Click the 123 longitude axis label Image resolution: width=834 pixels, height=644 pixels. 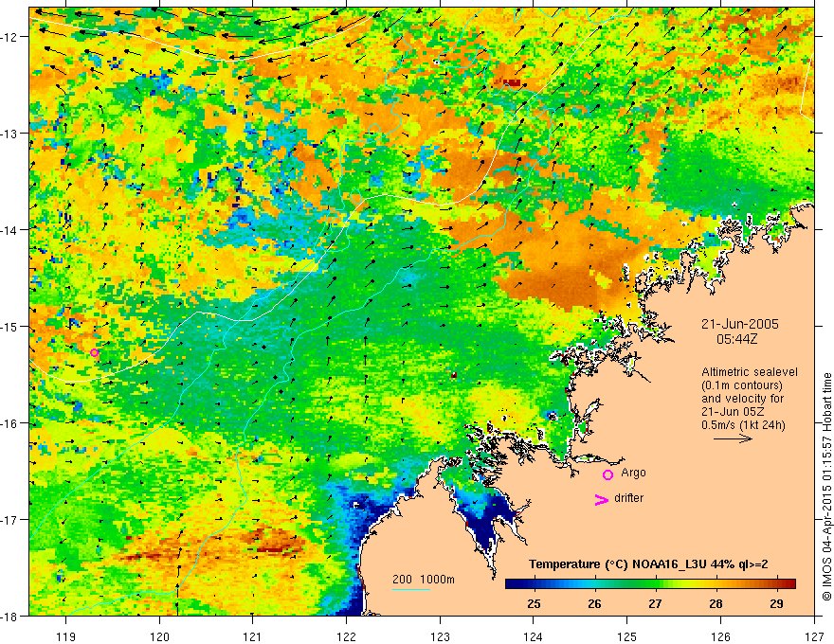pyautogui.click(x=440, y=636)
